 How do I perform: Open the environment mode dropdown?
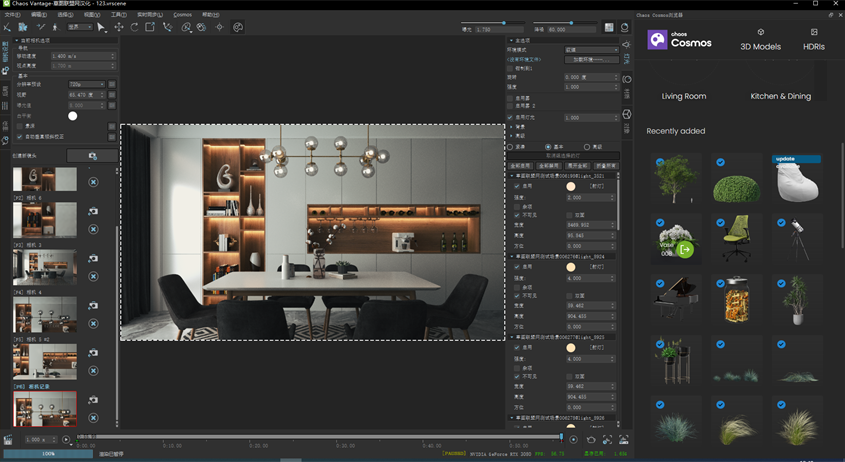pyautogui.click(x=591, y=49)
